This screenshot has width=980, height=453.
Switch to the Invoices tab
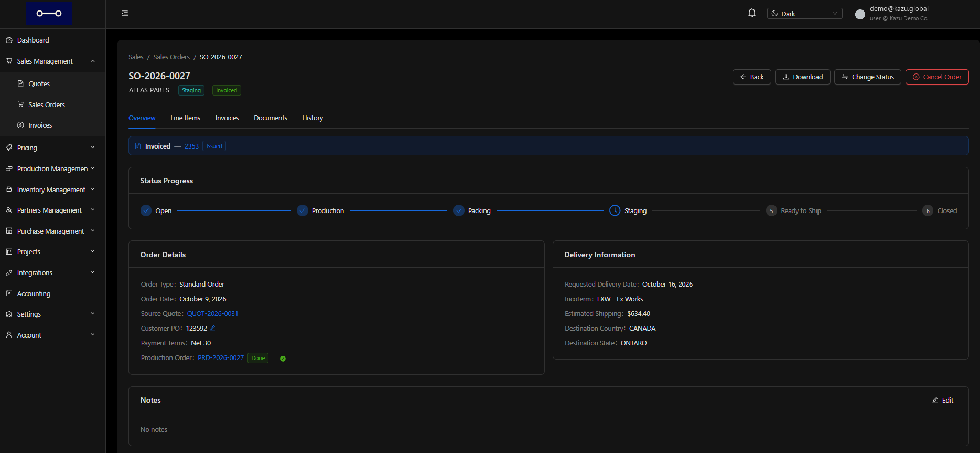(227, 118)
